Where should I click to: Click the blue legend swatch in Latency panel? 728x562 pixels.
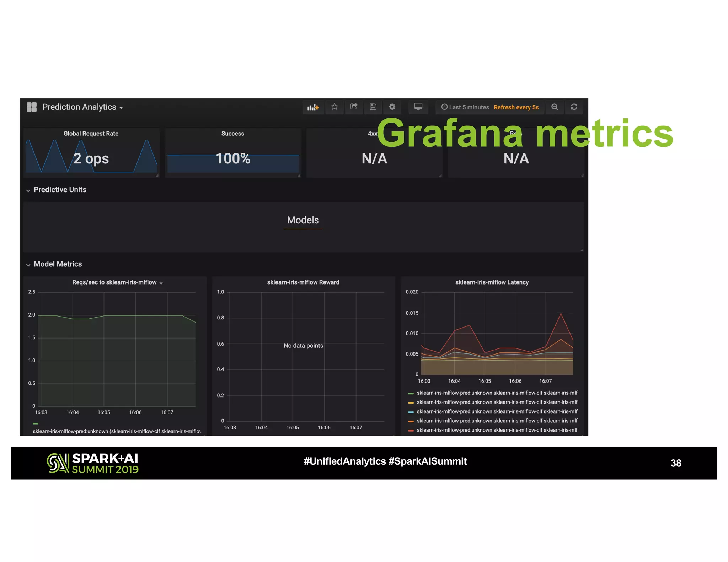[411, 412]
